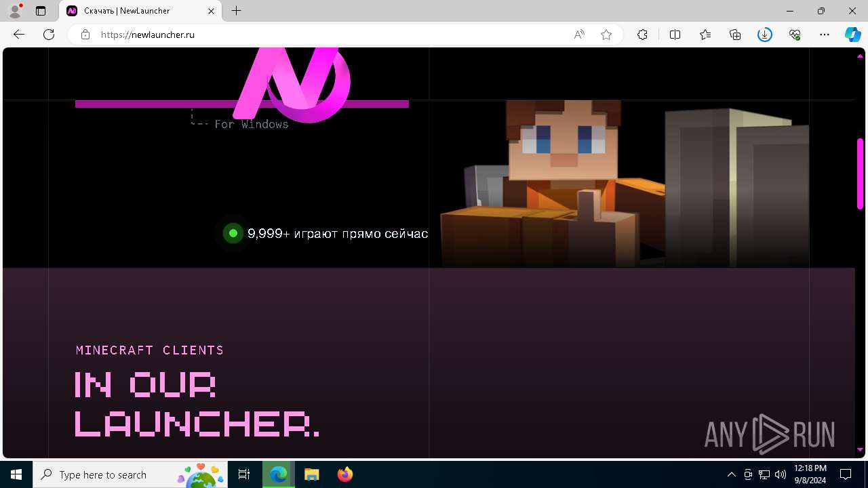This screenshot has height=488, width=868.
Task: Close the NewLauncher tab
Action: coord(211,11)
